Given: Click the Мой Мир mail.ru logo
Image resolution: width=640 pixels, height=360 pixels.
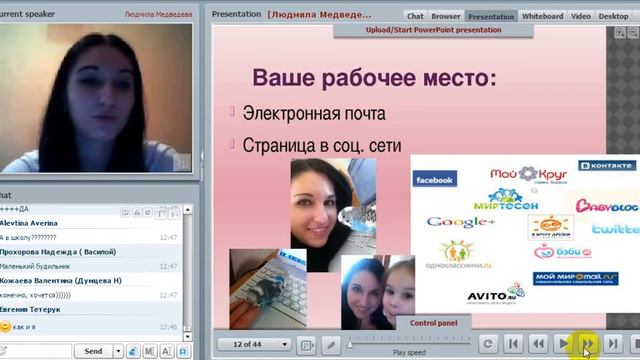Looking at the screenshot, I should [x=576, y=279].
